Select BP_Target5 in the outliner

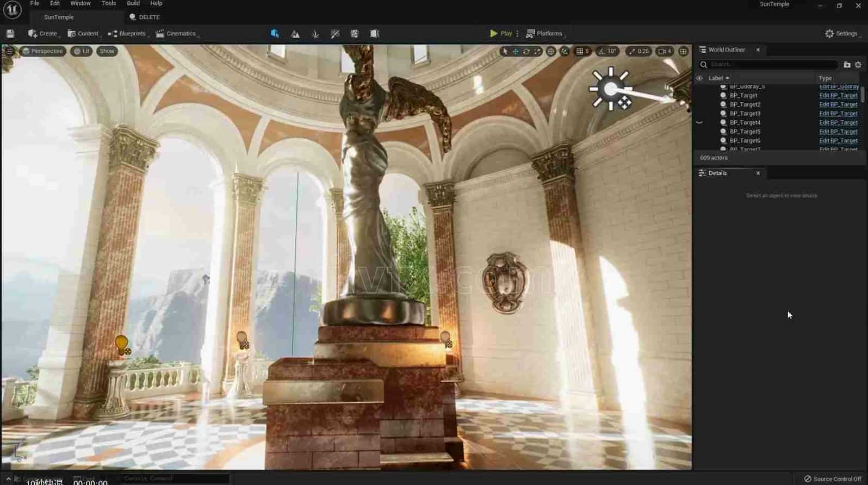[x=745, y=132]
